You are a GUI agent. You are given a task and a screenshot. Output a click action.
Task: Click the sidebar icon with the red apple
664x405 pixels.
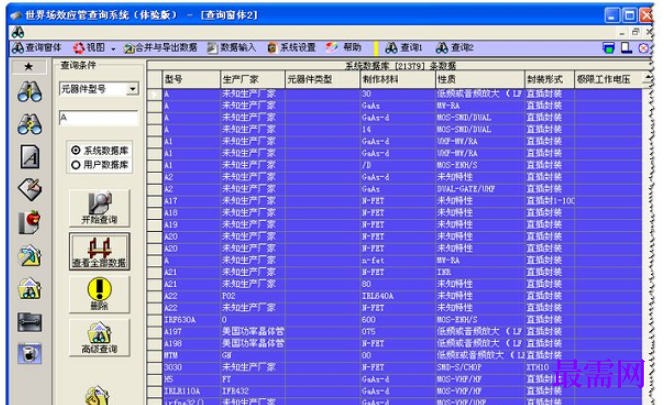point(30,222)
